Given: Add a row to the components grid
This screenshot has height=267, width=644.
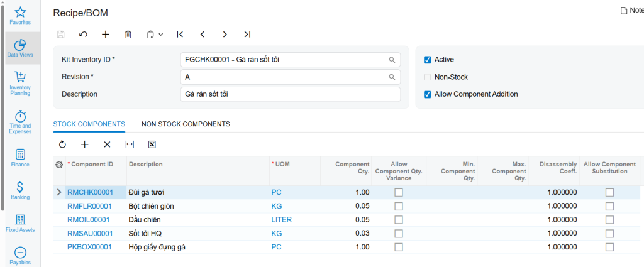Looking at the screenshot, I should (x=85, y=144).
